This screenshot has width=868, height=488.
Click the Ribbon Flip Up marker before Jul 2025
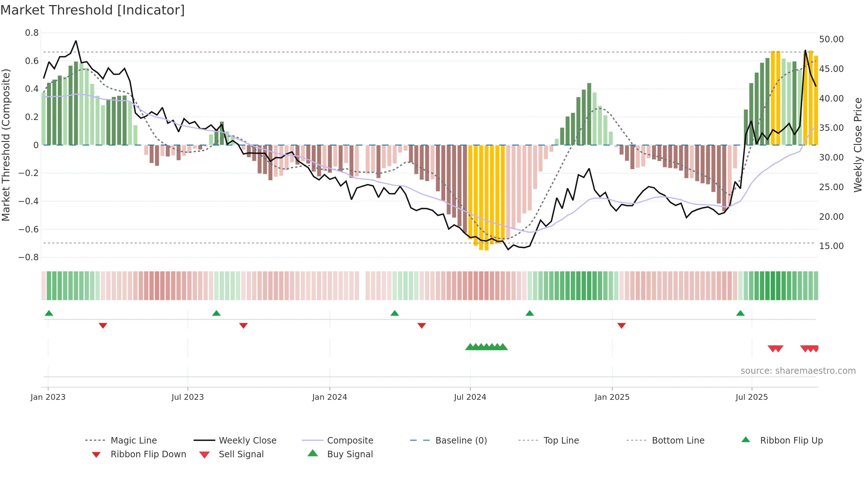point(740,313)
